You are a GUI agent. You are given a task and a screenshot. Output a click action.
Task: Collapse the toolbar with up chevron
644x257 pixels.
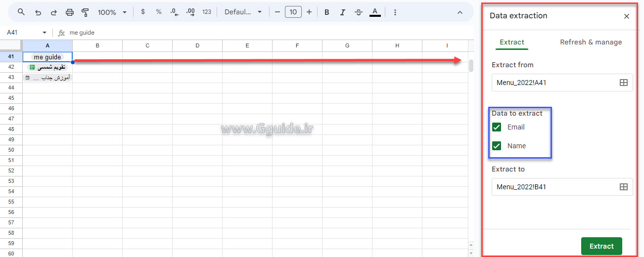click(x=460, y=12)
